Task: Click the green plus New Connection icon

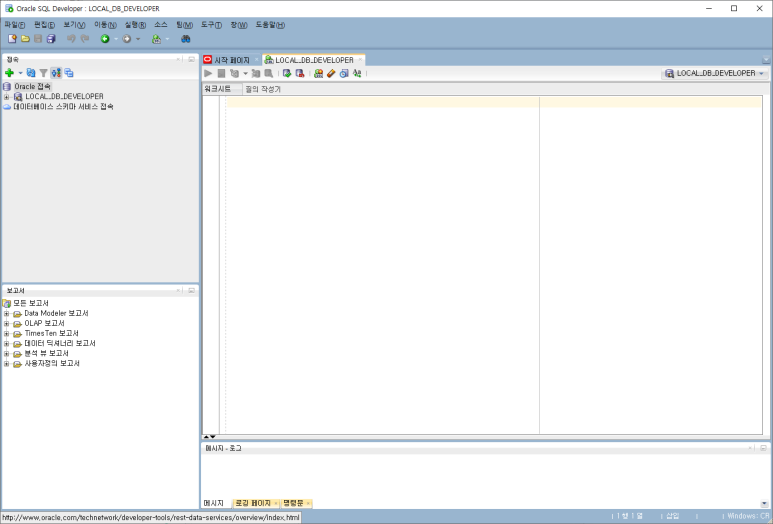Action: pyautogui.click(x=9, y=73)
